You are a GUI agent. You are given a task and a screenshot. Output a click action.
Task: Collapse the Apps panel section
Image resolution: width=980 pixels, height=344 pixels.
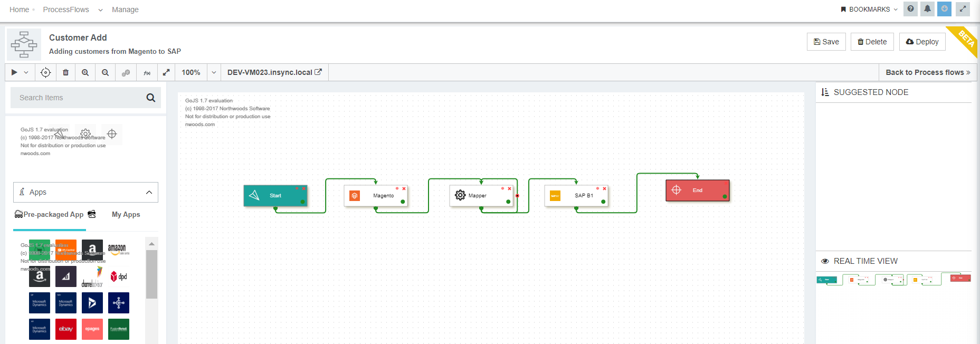[149, 193]
